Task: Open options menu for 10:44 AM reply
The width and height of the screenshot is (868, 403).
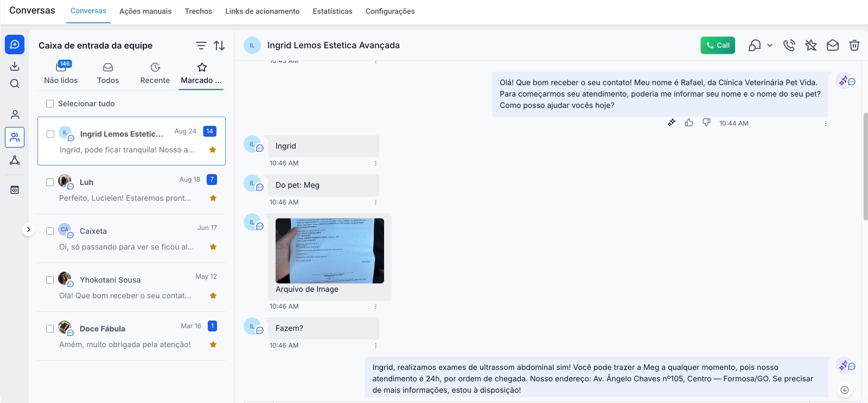Action: (x=826, y=123)
